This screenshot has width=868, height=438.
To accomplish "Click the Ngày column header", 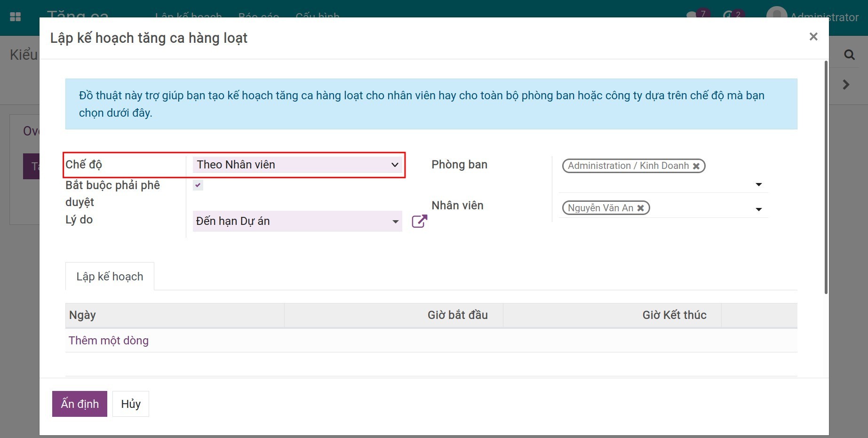I will tap(83, 315).
